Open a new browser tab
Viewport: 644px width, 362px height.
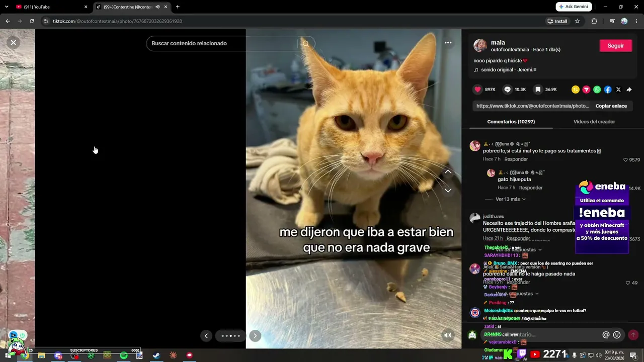coord(178,7)
